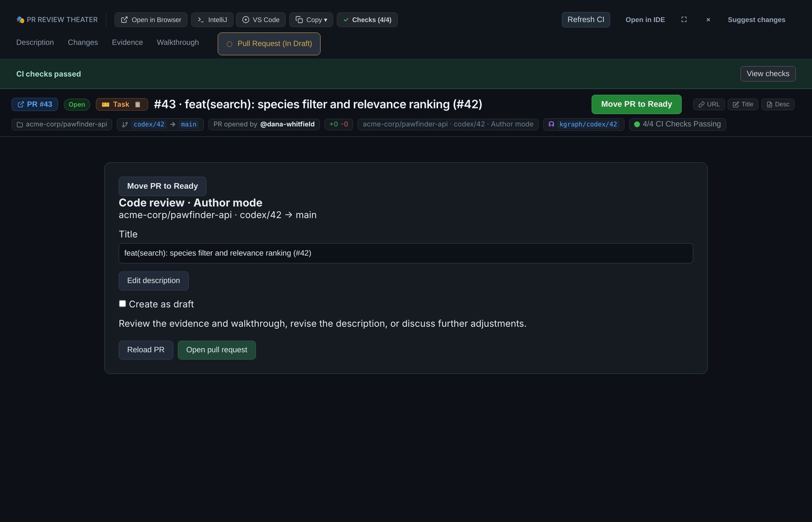Switch to the Changes tab

83,43
